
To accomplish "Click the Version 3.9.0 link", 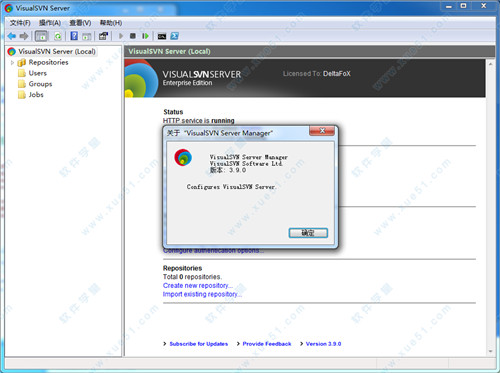I will coord(323,344).
